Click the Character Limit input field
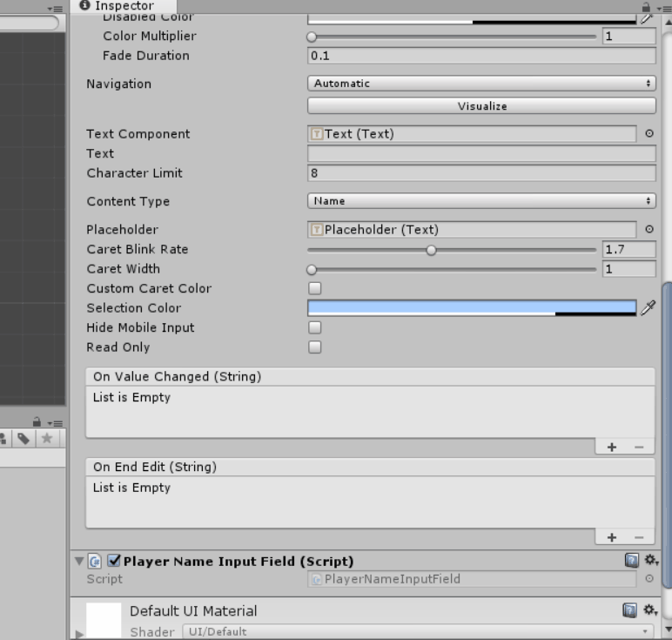The image size is (672, 640). coord(480,173)
